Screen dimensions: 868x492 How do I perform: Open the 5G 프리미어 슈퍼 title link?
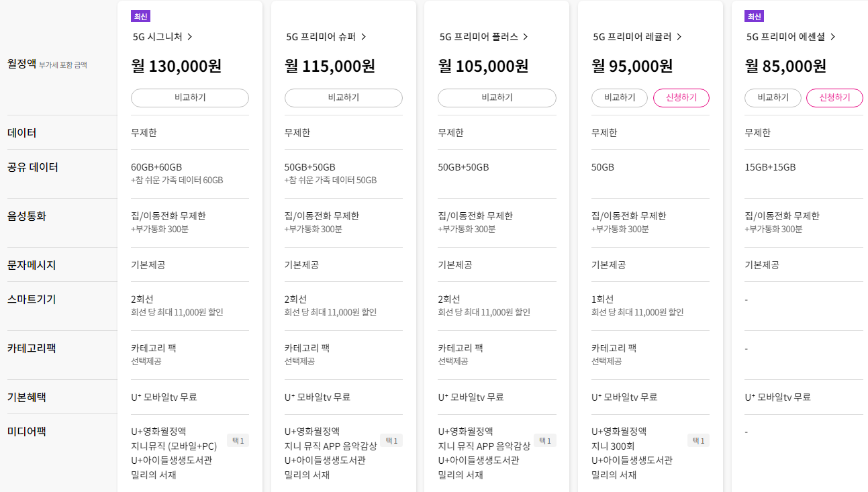click(x=321, y=37)
